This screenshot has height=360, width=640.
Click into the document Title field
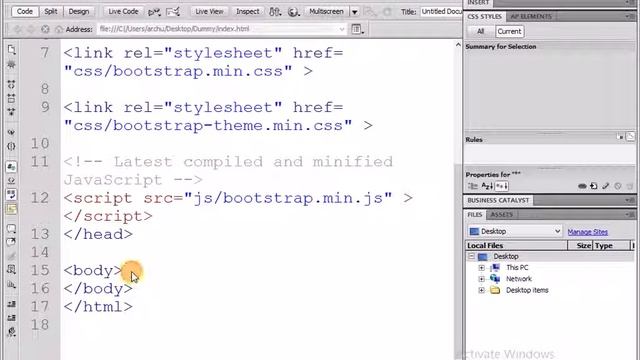pos(441,11)
